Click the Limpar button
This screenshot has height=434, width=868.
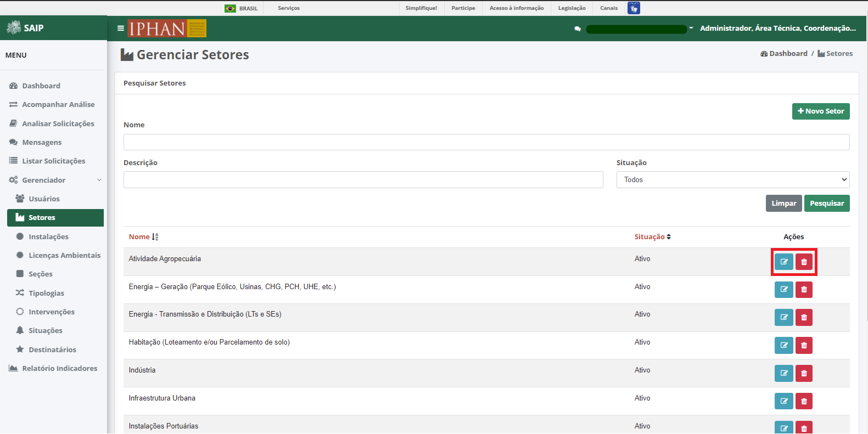(783, 203)
